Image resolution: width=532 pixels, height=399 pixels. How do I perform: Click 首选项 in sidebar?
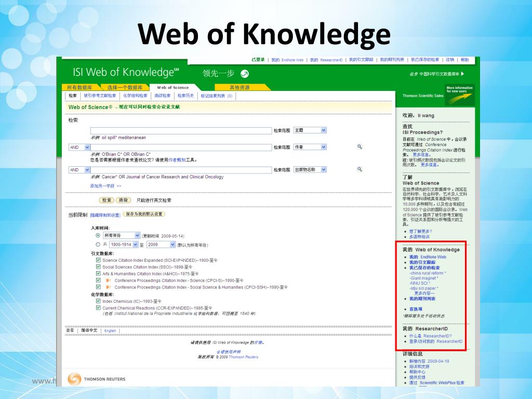pos(416,309)
